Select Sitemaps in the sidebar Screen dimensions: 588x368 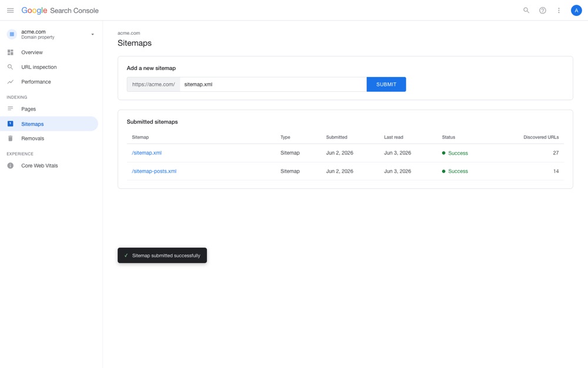(x=49, y=124)
